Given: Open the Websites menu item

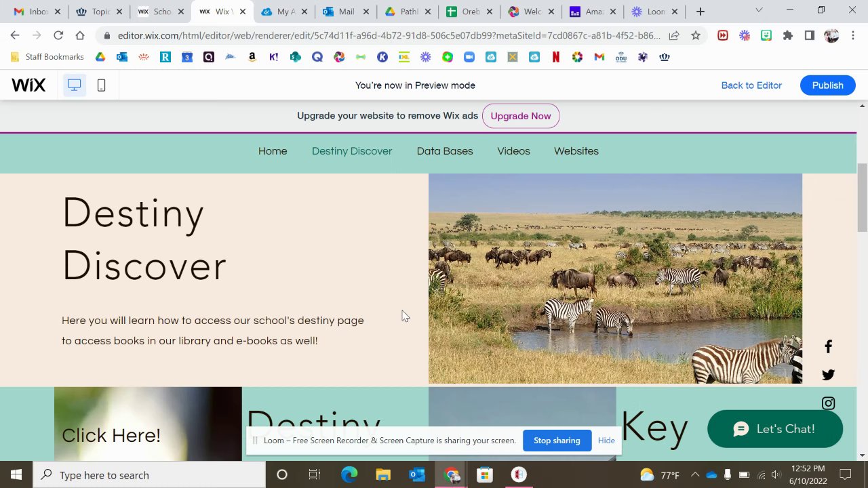Looking at the screenshot, I should click(x=576, y=151).
